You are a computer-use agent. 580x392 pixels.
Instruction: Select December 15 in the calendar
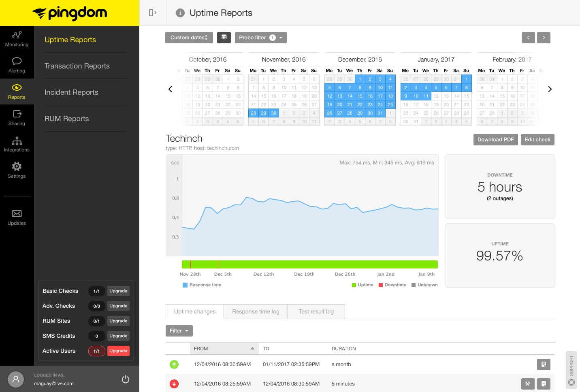(360, 96)
